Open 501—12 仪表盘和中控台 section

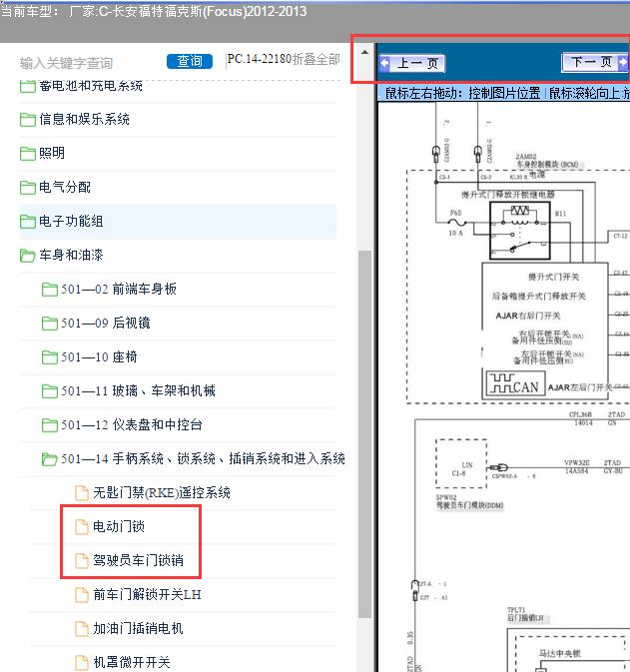point(132,424)
